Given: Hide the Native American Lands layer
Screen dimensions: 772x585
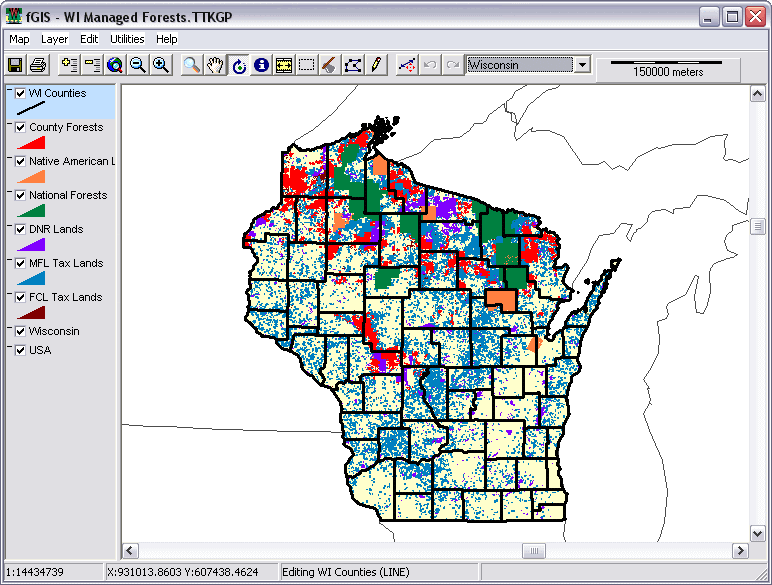Looking at the screenshot, I should [20, 161].
